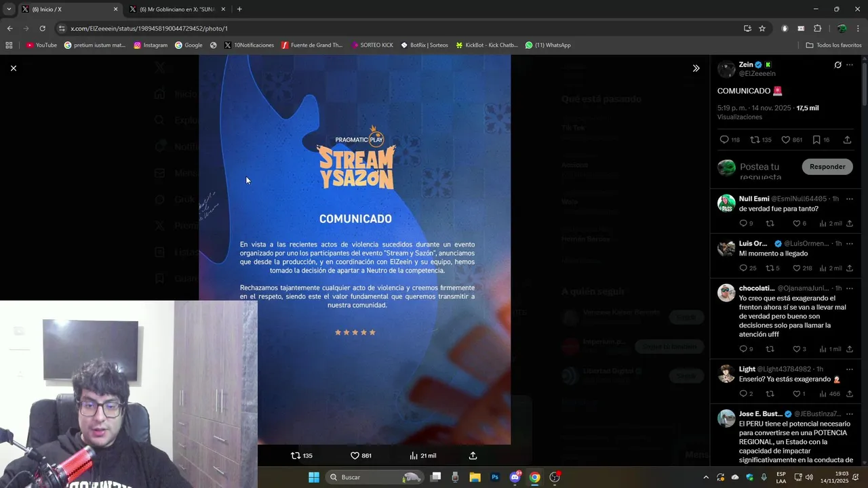Screen dimensions: 868x488
Task: Open the SORTEO KICK bookmark
Action: 372,45
